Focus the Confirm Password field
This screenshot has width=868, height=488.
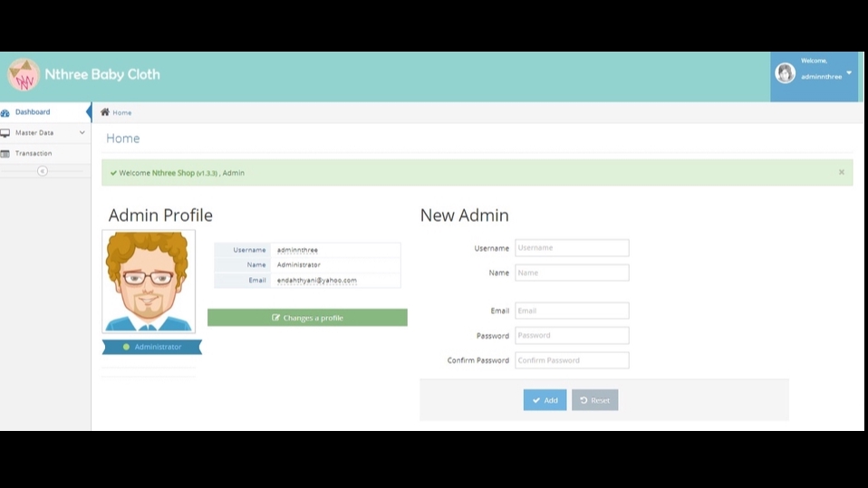(x=572, y=360)
